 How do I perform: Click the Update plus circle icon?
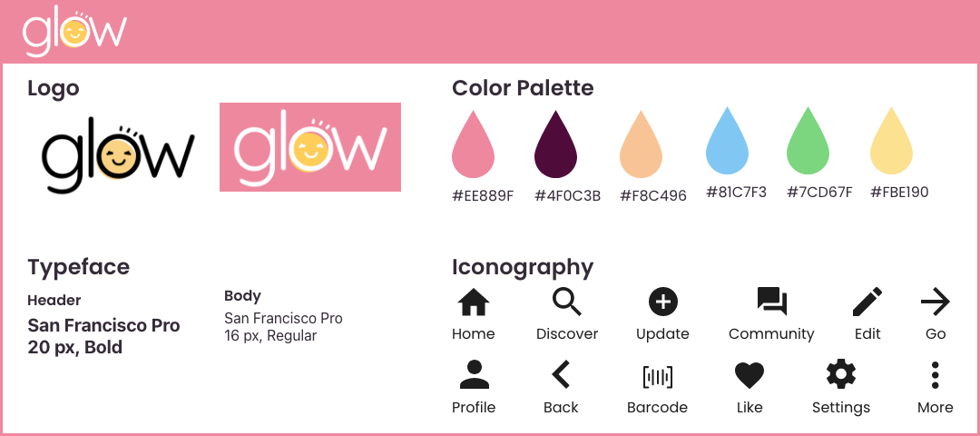pos(662,302)
